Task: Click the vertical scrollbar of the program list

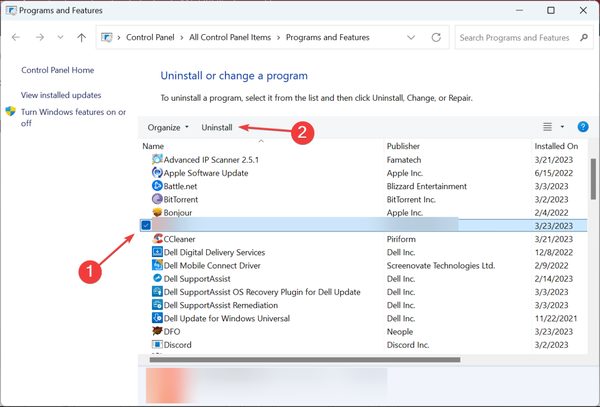Action: (593, 179)
